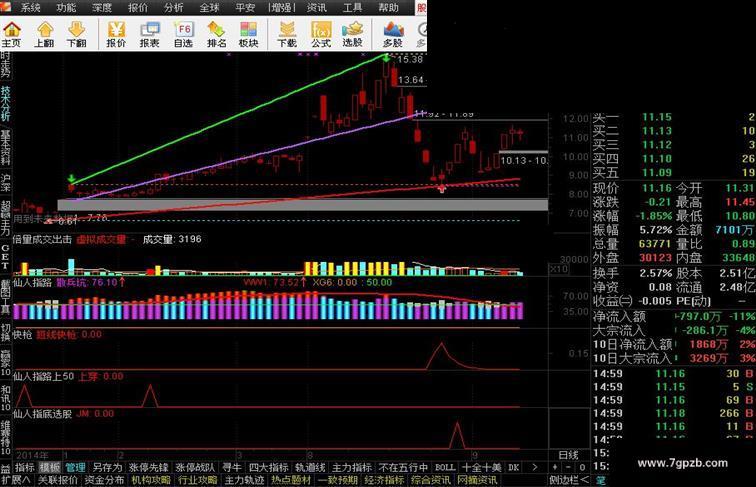This screenshot has width=756, height=487.
Task: Click the 日线 period selector
Action: point(568,455)
